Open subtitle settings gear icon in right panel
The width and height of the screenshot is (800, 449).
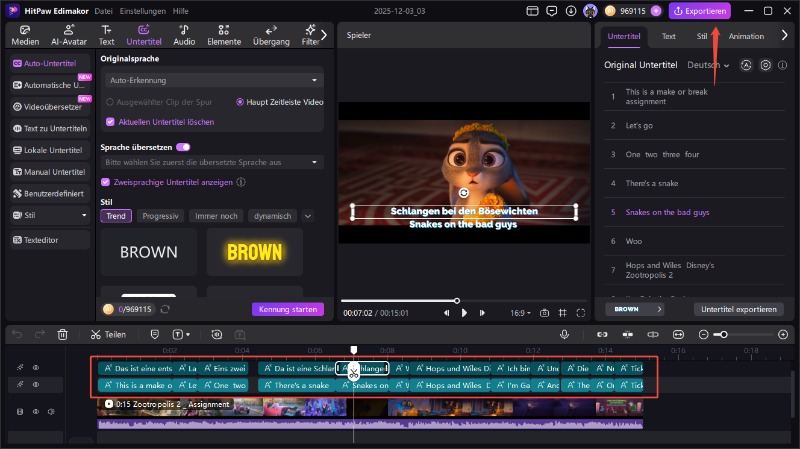point(765,65)
